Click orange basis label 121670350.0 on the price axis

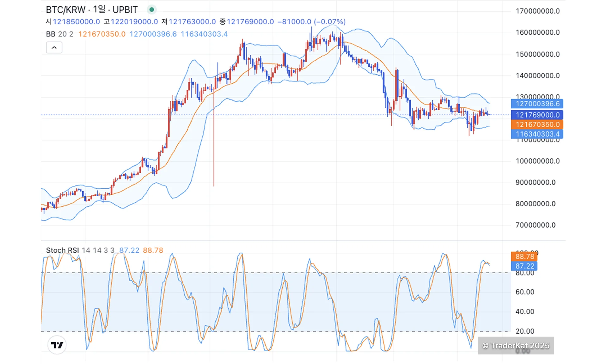click(537, 124)
